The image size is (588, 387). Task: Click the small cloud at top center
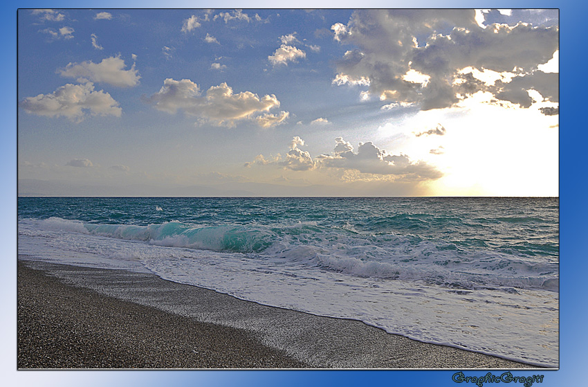pyautogui.click(x=286, y=53)
